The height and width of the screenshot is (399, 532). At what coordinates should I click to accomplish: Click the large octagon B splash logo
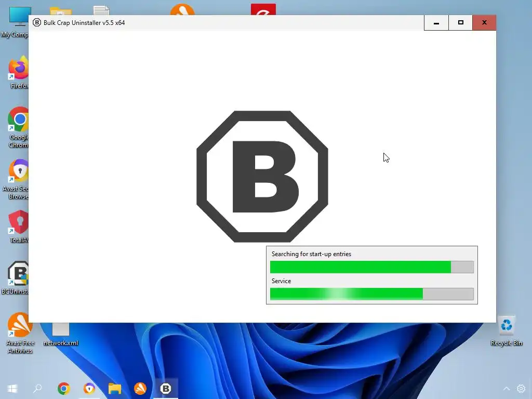262,177
